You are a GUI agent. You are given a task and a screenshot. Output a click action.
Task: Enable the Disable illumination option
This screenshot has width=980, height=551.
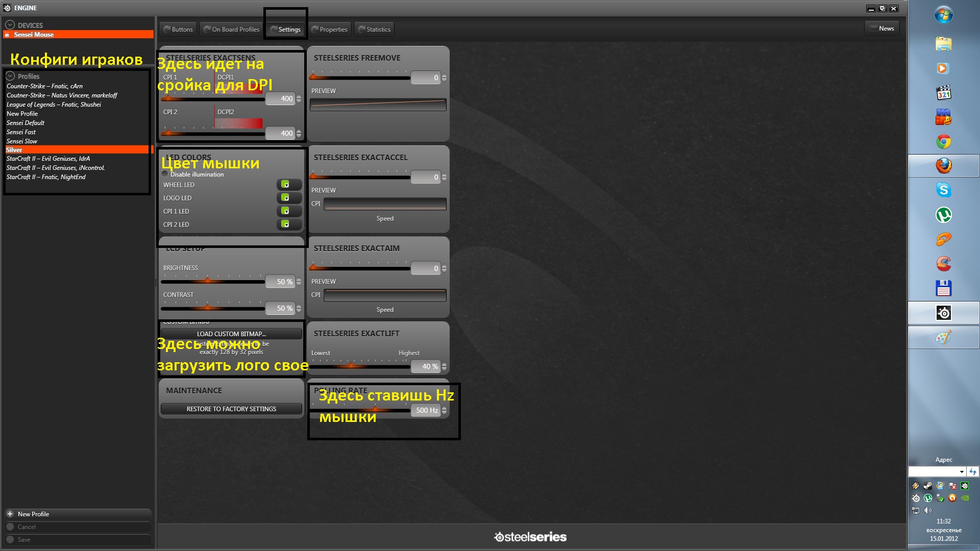pos(165,174)
